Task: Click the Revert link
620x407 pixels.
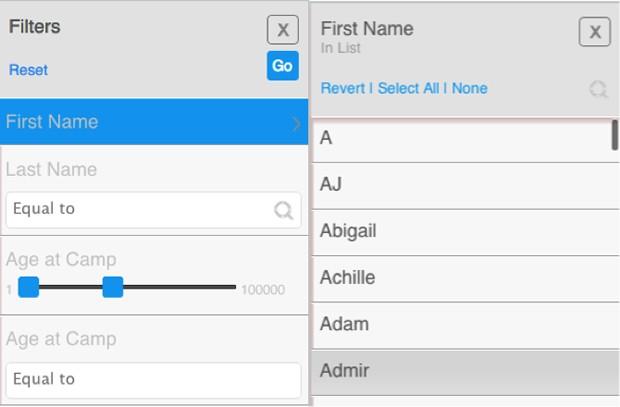Action: 343,88
